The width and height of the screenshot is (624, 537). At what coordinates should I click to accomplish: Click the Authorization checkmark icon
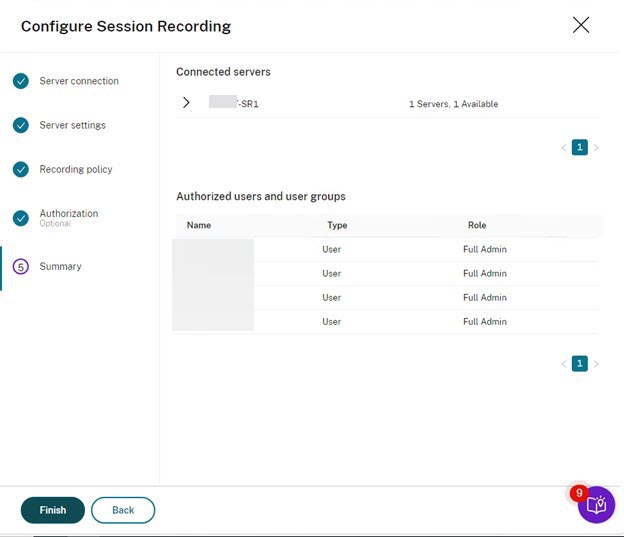click(x=21, y=218)
